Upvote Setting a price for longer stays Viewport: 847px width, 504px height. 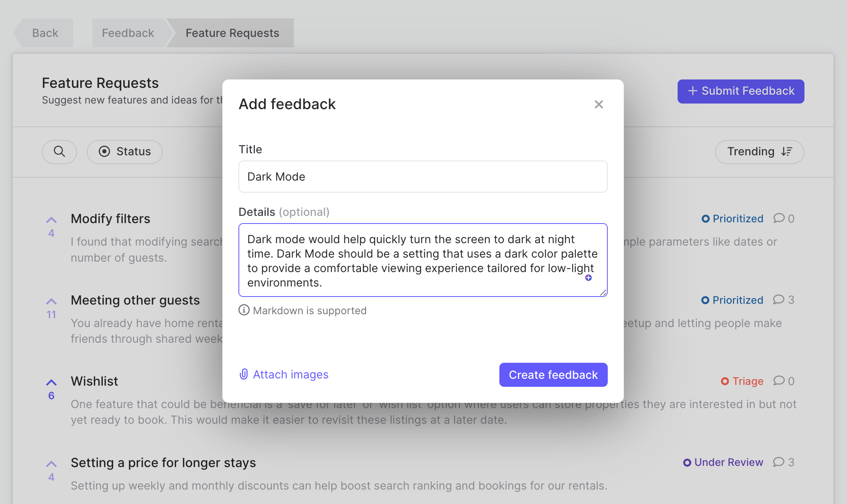pyautogui.click(x=51, y=463)
